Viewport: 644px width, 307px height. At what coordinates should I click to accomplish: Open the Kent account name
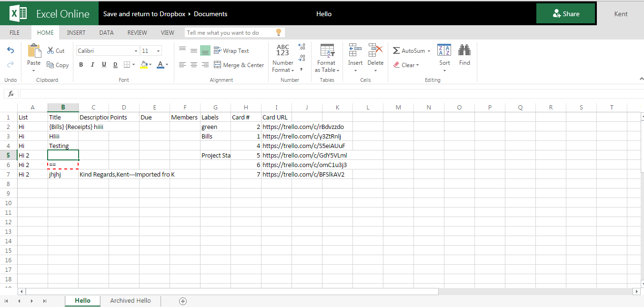621,14
